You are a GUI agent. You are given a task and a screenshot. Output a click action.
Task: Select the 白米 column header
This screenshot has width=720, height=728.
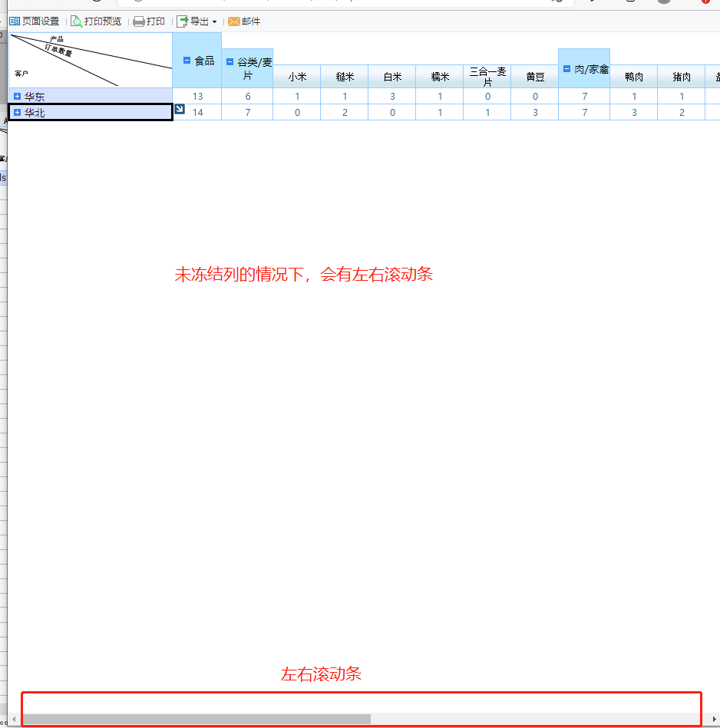pos(392,77)
